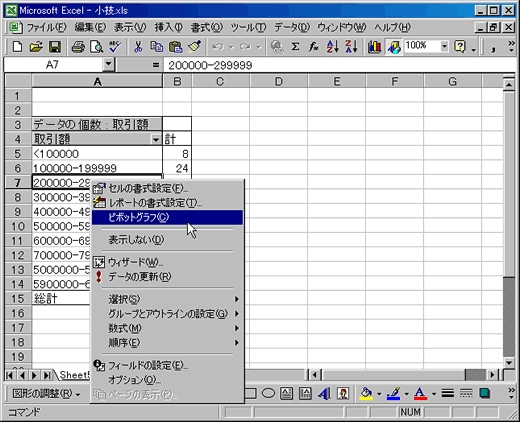
Task: Select the Oval drawing tool
Action: pos(268,394)
